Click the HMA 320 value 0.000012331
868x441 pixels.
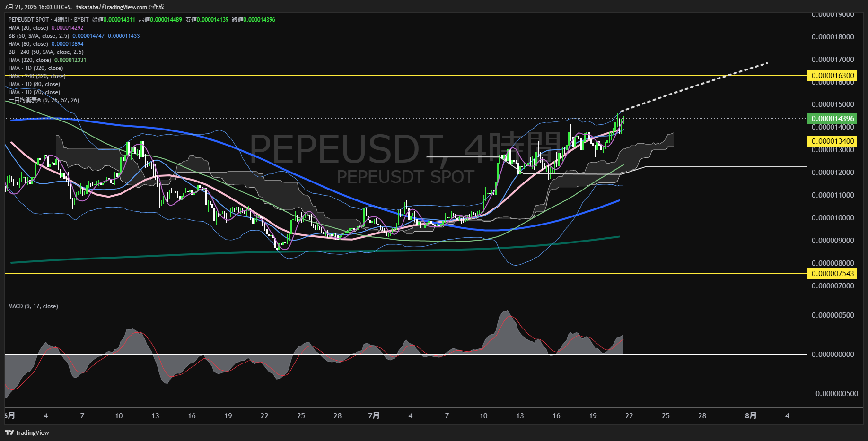(x=70, y=60)
